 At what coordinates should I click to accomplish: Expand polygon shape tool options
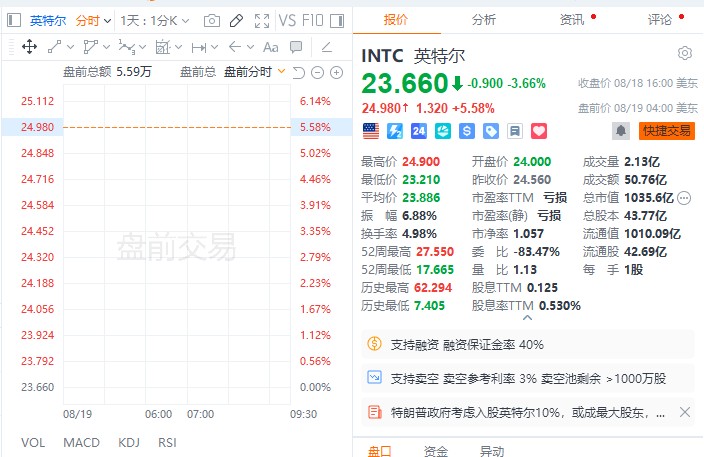pyautogui.click(x=106, y=47)
